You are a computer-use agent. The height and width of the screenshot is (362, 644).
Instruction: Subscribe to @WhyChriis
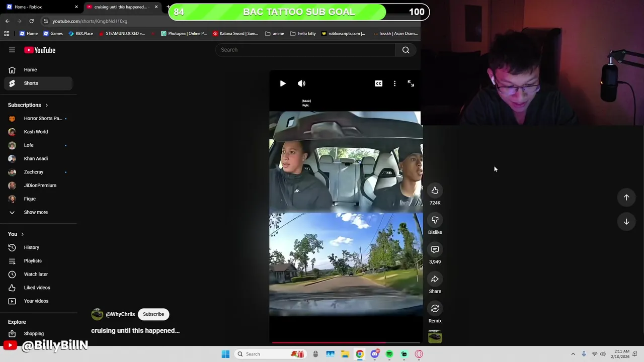(x=153, y=314)
